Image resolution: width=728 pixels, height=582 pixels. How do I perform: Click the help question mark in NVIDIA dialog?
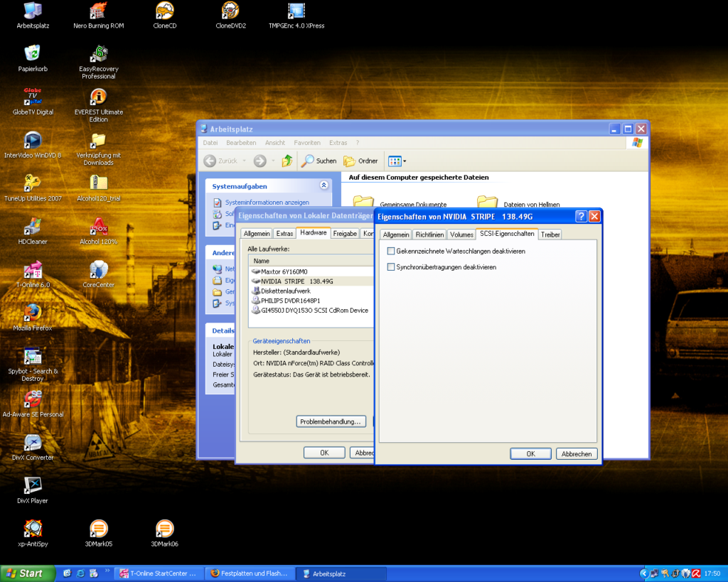coord(580,216)
